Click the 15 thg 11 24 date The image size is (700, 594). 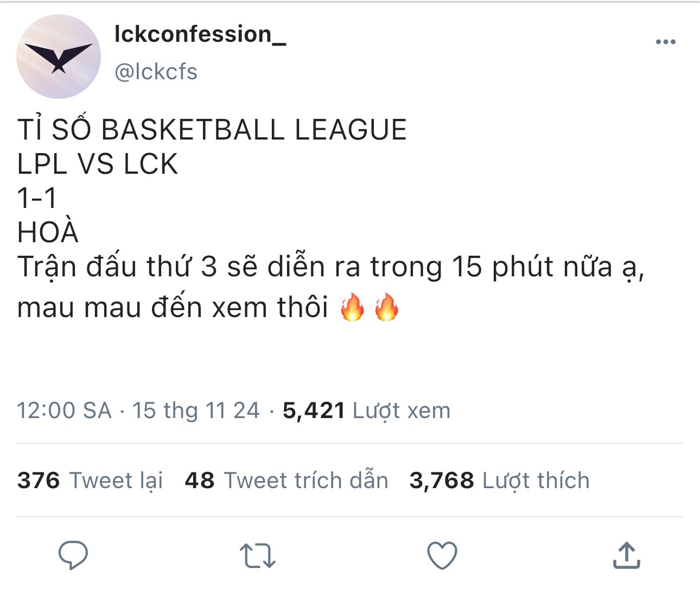196,410
